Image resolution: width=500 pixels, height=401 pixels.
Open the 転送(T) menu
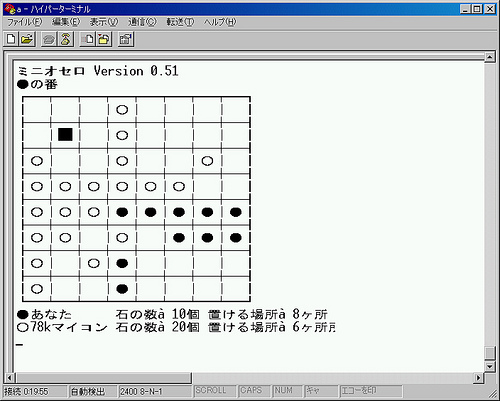pos(180,22)
